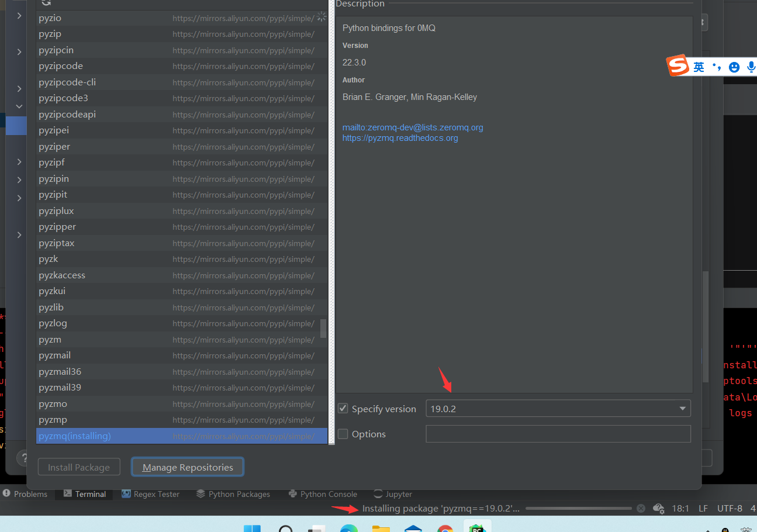Launch Microsoft Edge from taskbar
The image size is (757, 532).
(x=349, y=529)
